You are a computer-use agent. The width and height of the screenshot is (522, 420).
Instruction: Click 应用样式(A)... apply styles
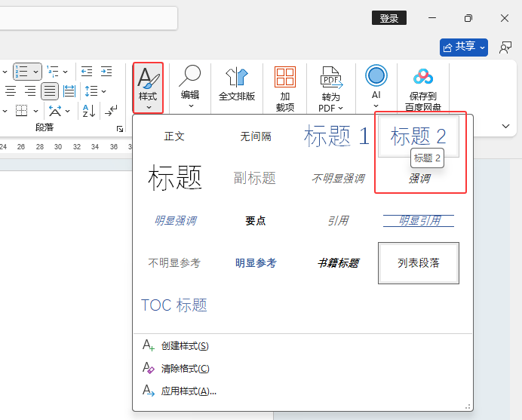point(302,391)
